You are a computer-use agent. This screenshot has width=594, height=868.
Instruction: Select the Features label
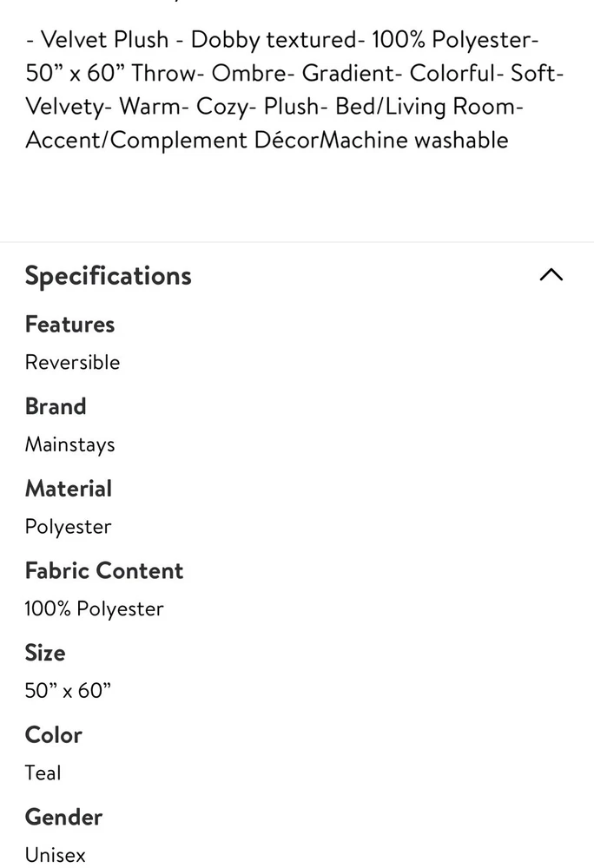pos(69,324)
